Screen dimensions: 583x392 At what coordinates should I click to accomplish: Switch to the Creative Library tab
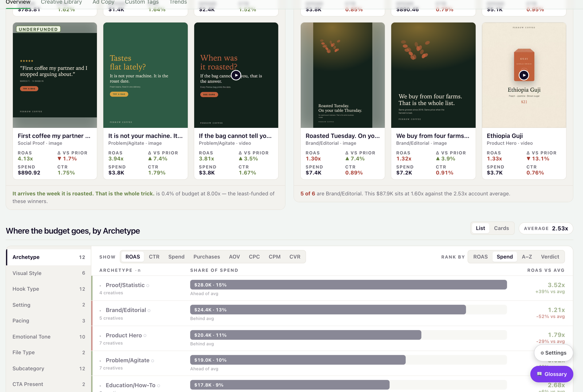(x=61, y=2)
